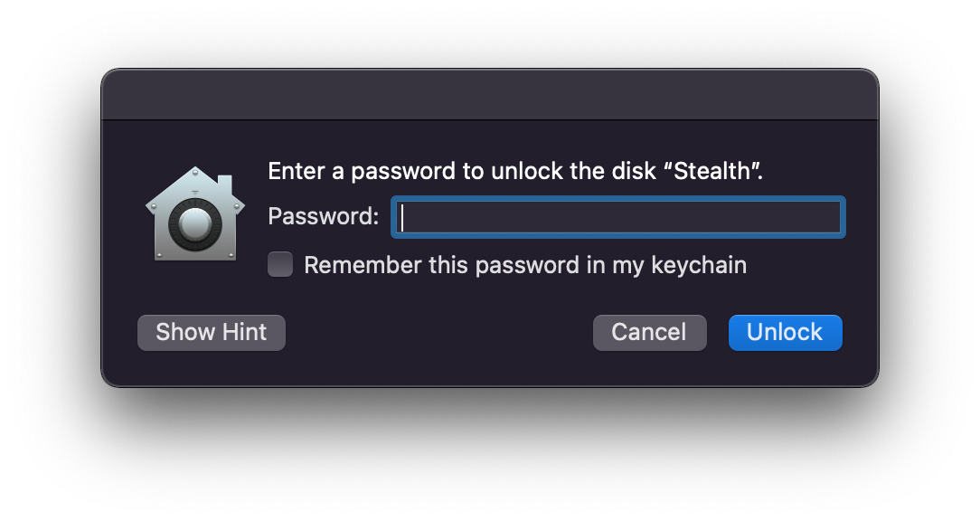Enable Remember this password in my keychain
Viewport: 980px width, 521px height.
pos(280,265)
